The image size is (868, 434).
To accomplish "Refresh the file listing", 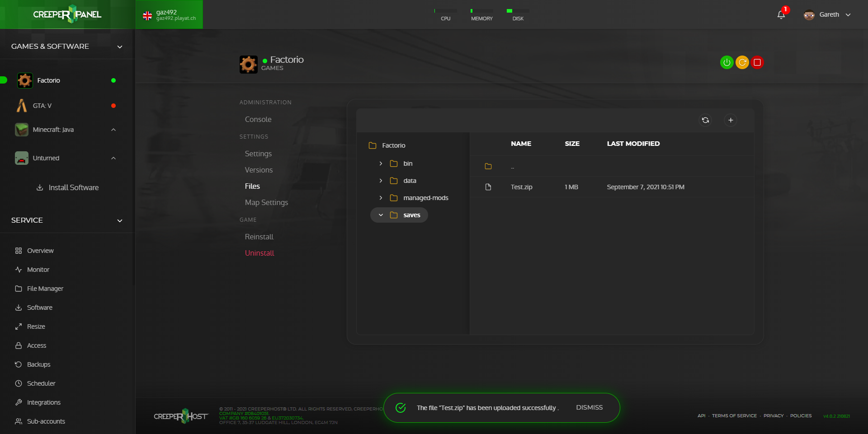I will pos(705,120).
